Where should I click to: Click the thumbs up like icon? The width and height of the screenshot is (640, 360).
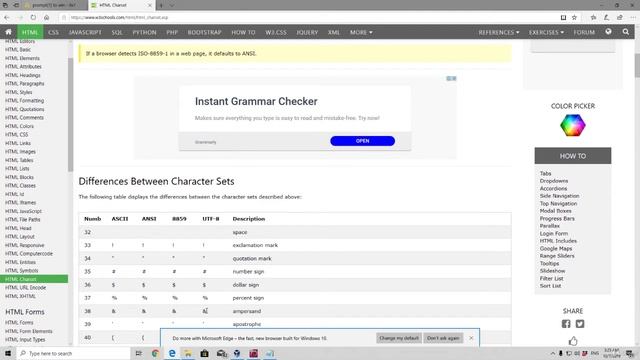tap(573, 341)
